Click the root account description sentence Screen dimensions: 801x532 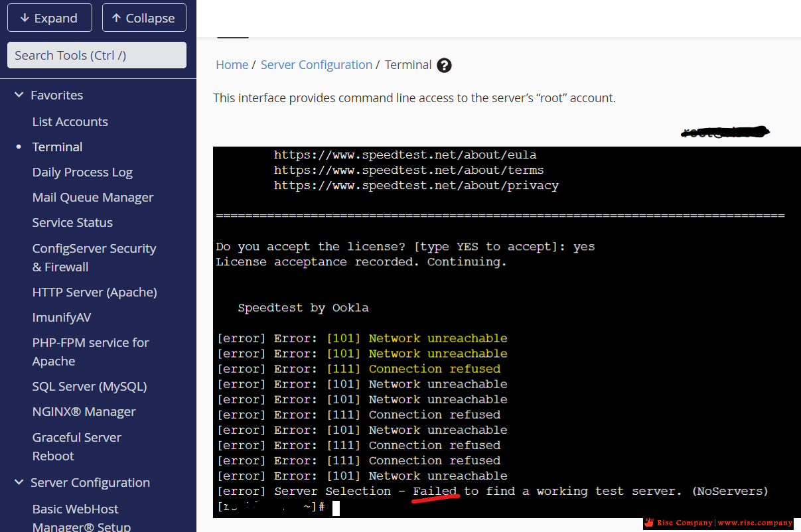(x=414, y=98)
